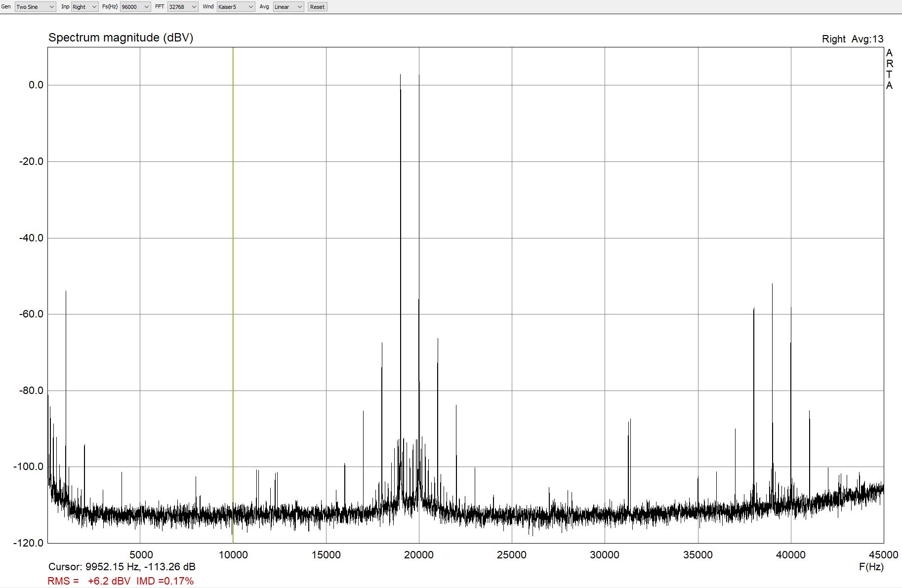902x588 pixels.
Task: Click the "-60.0" level axis label
Action: coord(31,314)
